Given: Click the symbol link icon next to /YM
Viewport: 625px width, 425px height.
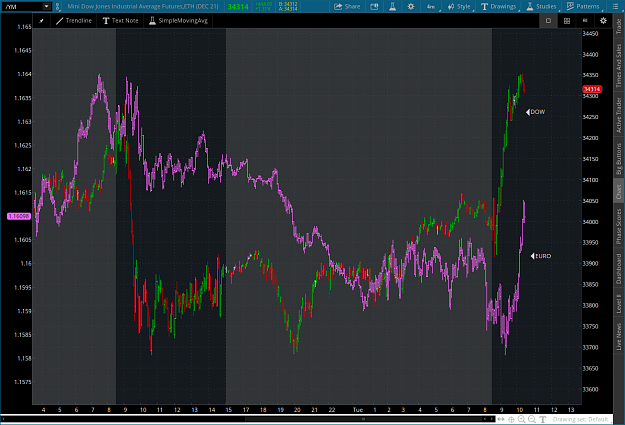Looking at the screenshot, I should 57,6.
